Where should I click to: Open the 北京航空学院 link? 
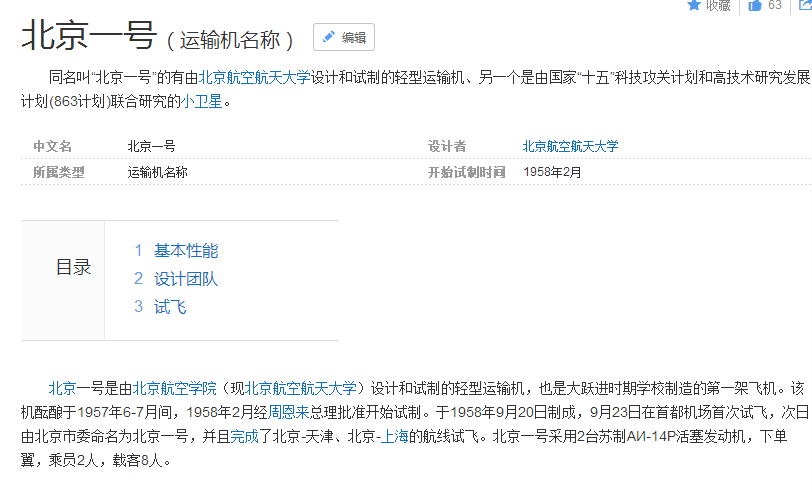coord(175,388)
